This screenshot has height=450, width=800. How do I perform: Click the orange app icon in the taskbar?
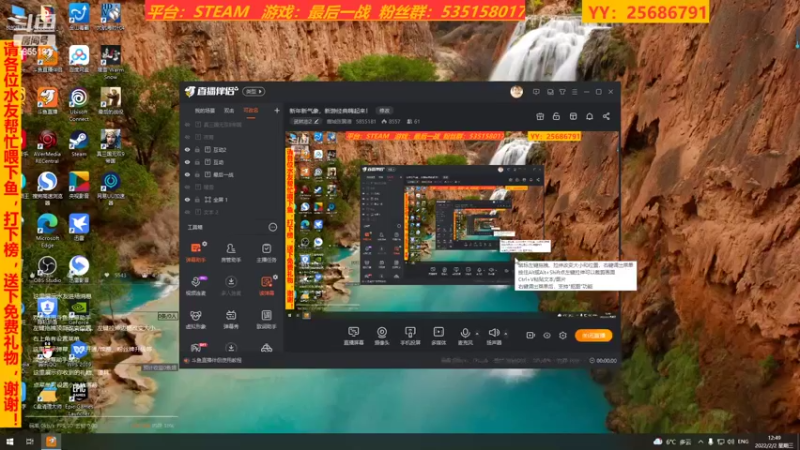point(51,442)
